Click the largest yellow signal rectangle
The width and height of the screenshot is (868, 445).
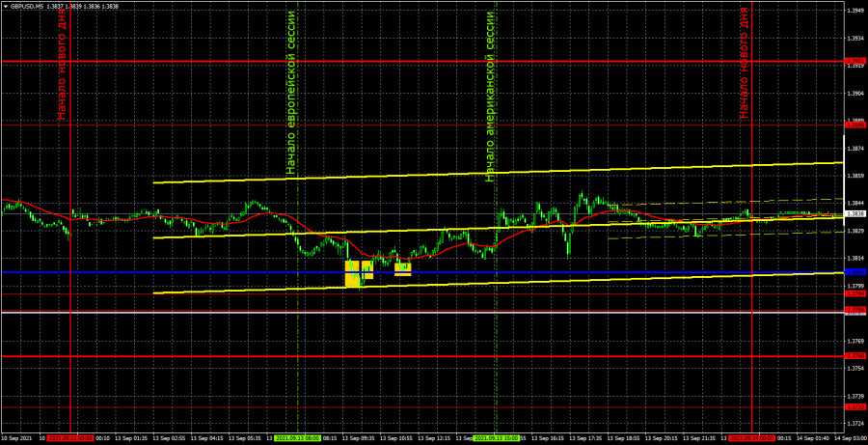(352, 273)
